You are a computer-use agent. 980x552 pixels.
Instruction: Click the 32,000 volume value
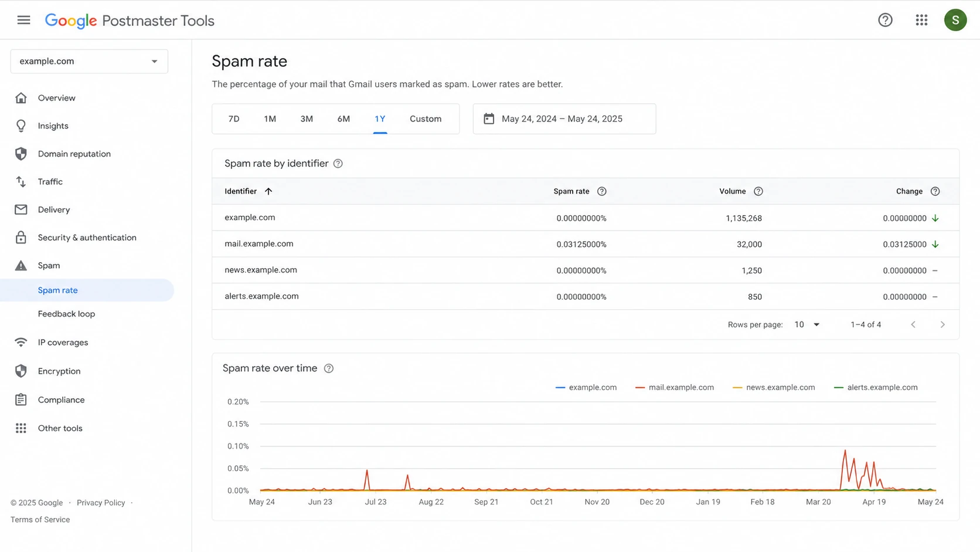(749, 245)
